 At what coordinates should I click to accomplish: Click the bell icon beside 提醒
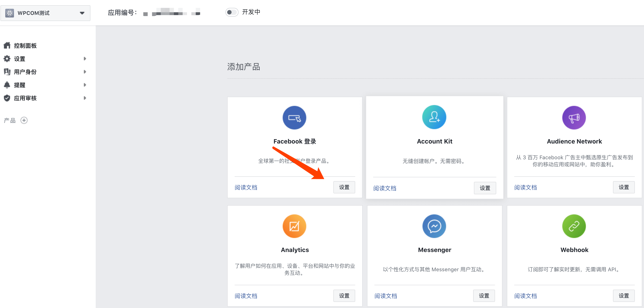coord(7,85)
